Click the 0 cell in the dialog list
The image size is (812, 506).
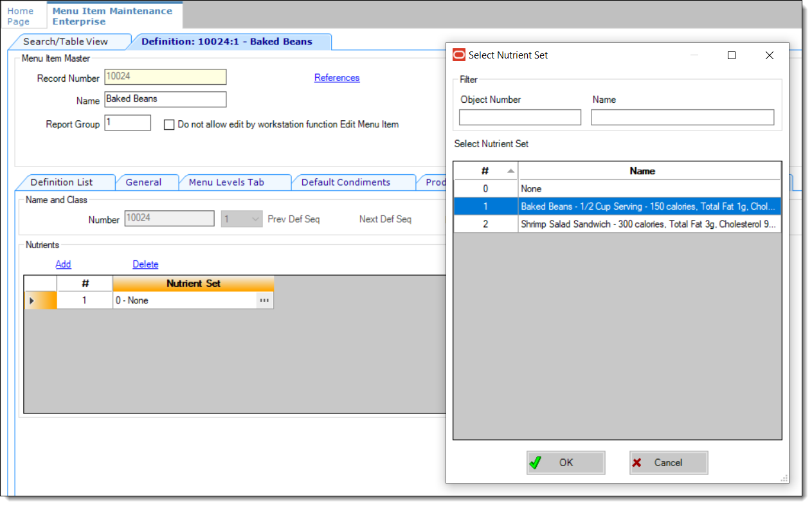click(x=486, y=189)
